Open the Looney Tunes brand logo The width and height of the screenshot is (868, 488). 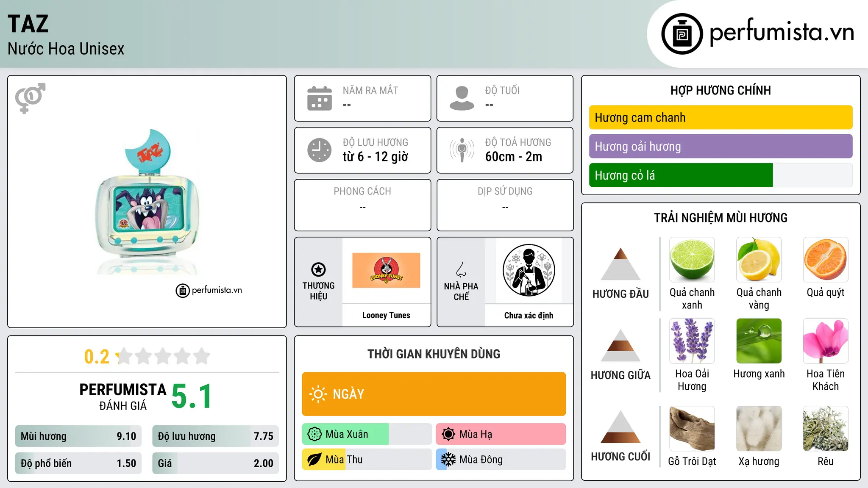tap(386, 270)
